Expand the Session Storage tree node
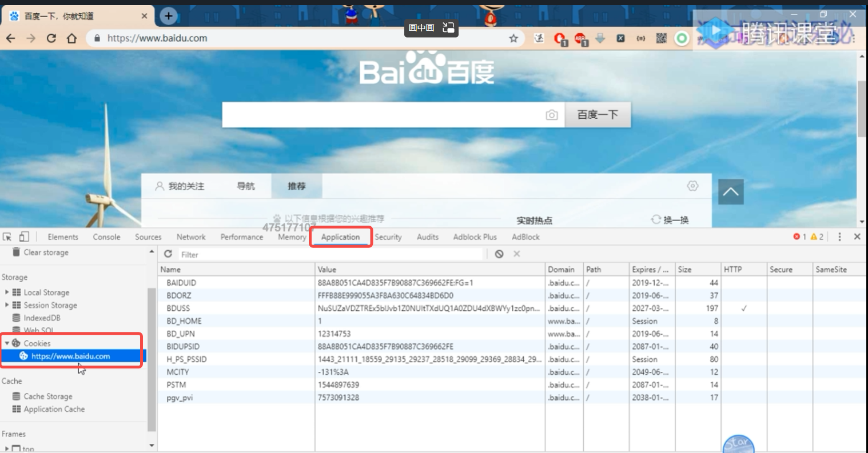The height and width of the screenshot is (453, 868). coord(7,305)
